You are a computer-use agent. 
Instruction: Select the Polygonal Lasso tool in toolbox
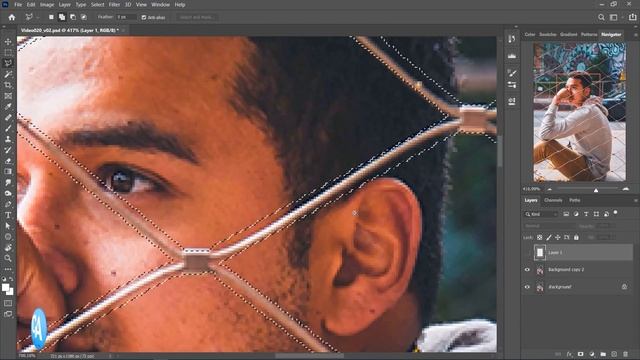click(x=8, y=63)
